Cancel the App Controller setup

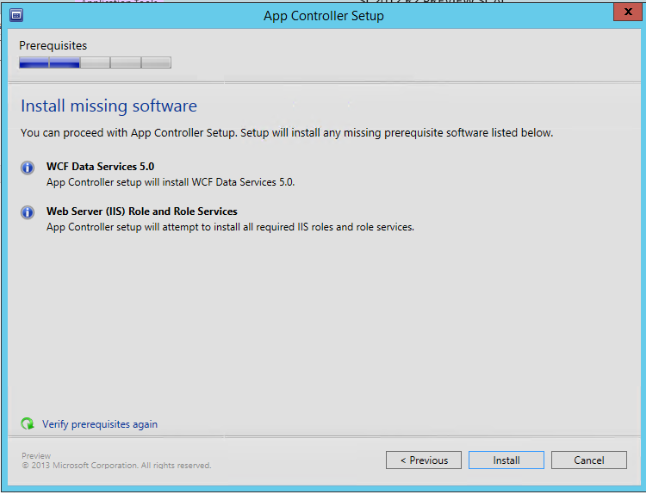pos(589,460)
